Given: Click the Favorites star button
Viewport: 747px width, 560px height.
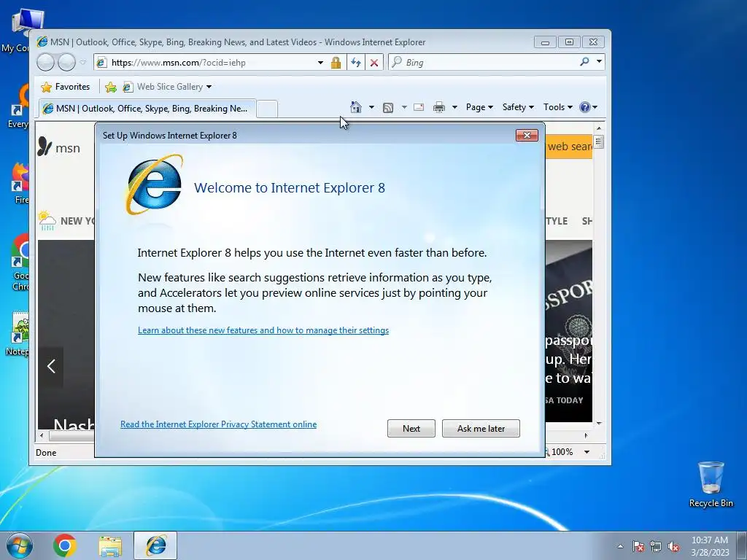Looking at the screenshot, I should (65, 87).
